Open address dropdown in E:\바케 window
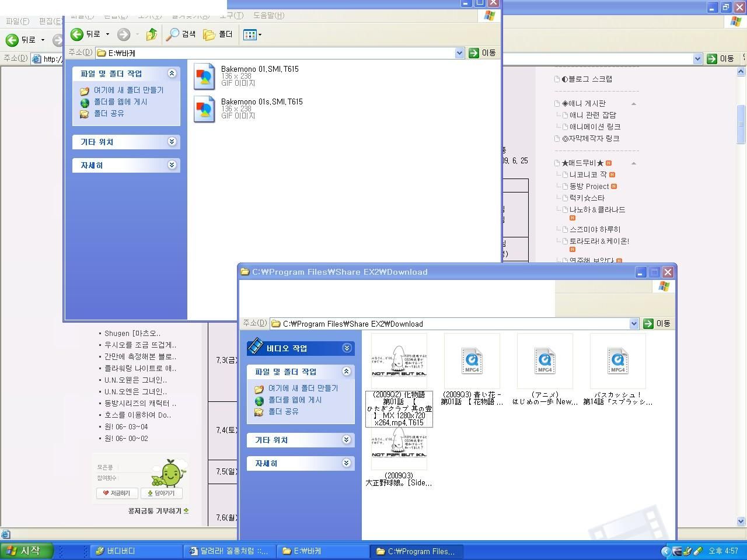 click(x=459, y=53)
